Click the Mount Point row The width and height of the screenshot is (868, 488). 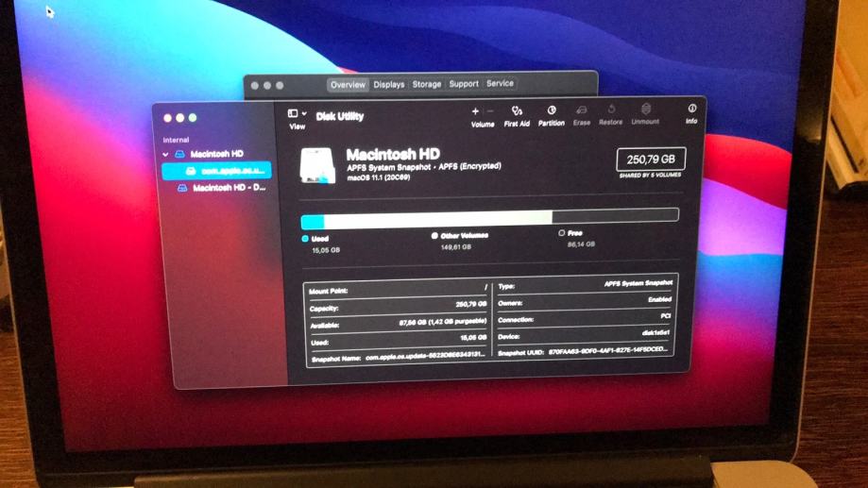click(398, 290)
